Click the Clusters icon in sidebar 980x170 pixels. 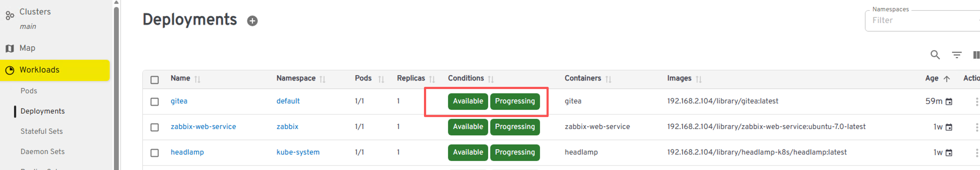tap(10, 15)
